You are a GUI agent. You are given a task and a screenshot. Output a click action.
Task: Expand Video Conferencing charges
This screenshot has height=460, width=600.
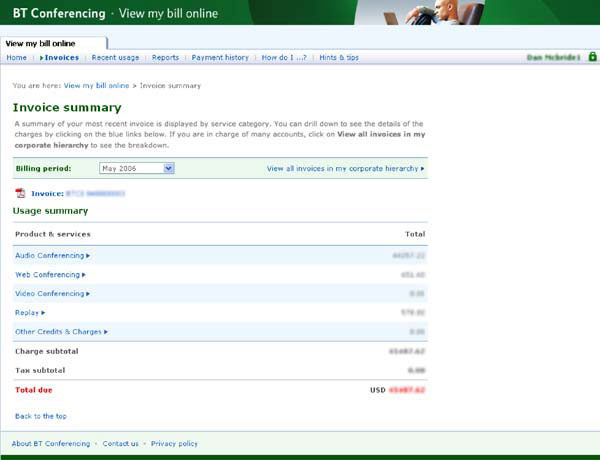52,293
